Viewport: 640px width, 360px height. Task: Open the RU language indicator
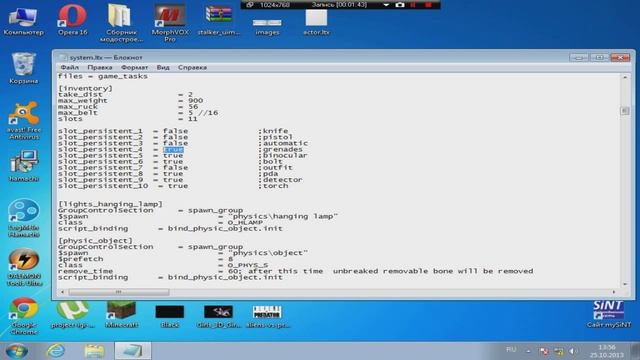[x=511, y=350]
